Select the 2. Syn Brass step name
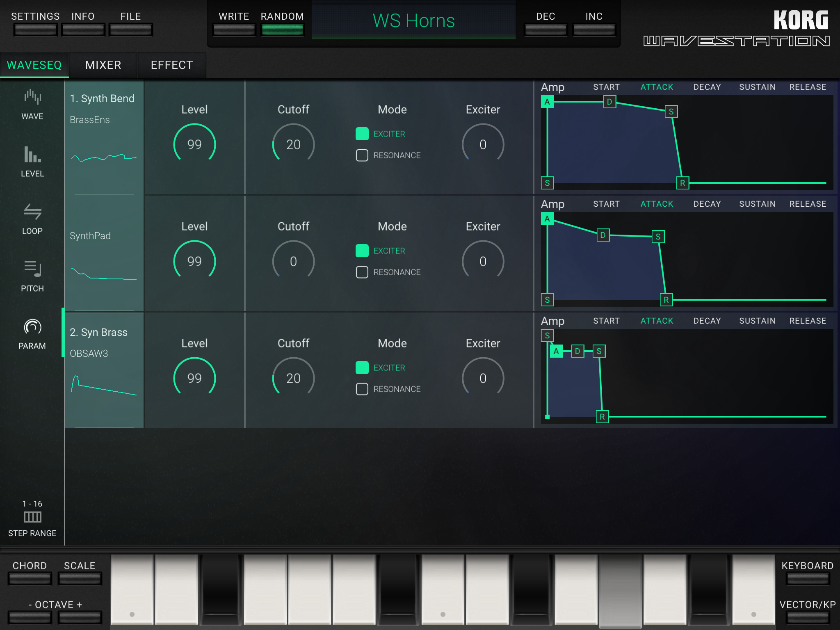The width and height of the screenshot is (840, 630). [98, 332]
